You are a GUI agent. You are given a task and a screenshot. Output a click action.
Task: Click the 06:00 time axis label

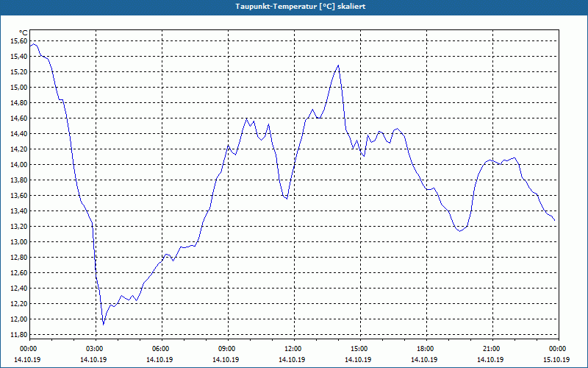pyautogui.click(x=162, y=349)
